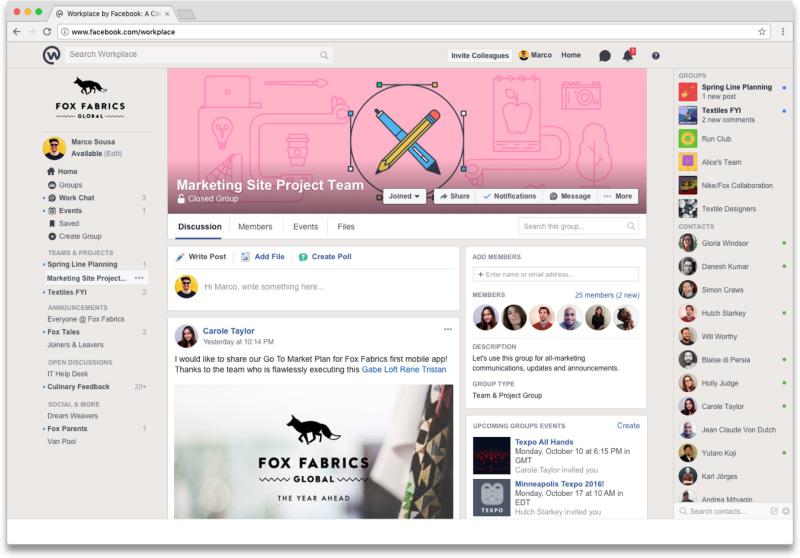Open options dots on Carole Taylor's post
This screenshot has width=800, height=558.
(x=447, y=329)
